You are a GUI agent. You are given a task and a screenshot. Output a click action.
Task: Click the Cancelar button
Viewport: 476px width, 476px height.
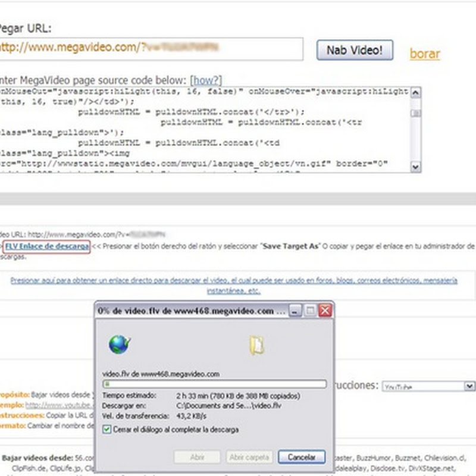pyautogui.click(x=302, y=457)
